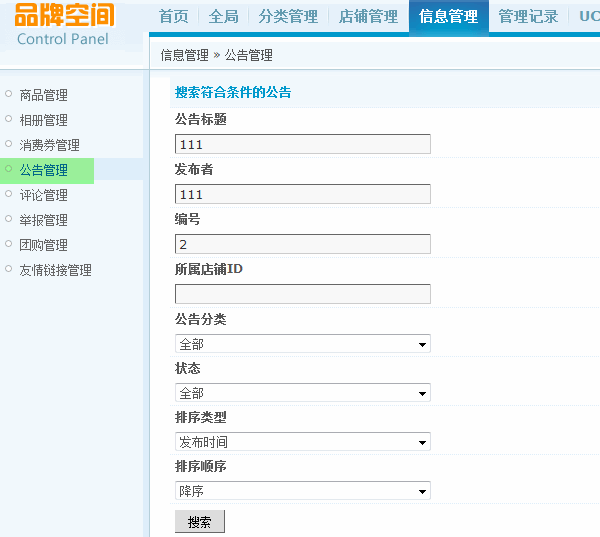Open 评论管理 sidebar link
Viewport: 600px width, 537px height.
tap(44, 195)
